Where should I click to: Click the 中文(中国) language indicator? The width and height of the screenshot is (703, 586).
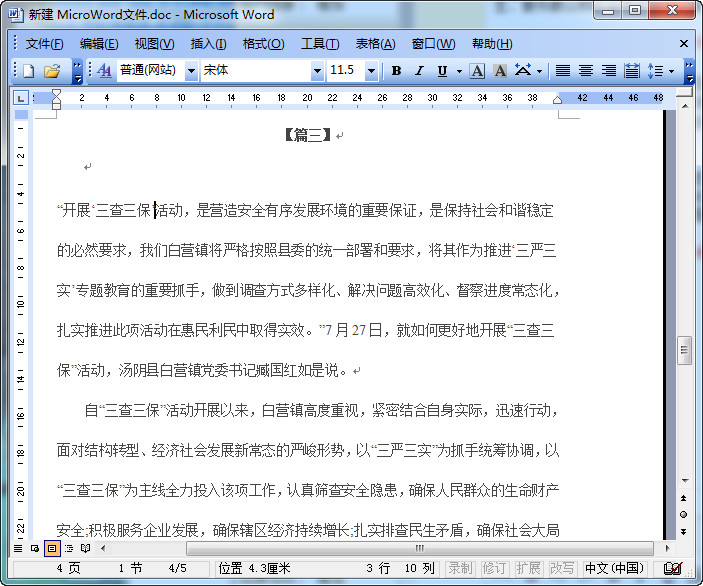[x=614, y=569]
